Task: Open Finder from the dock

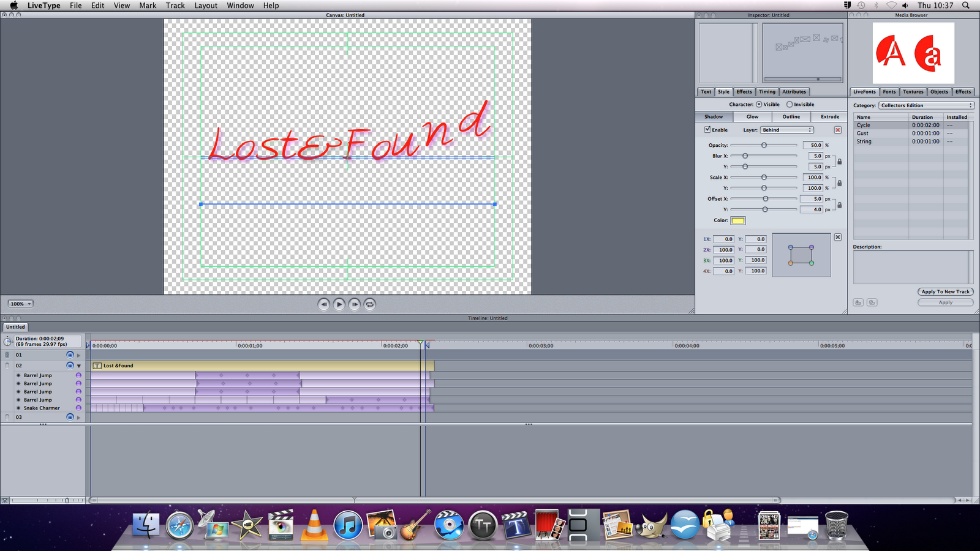Action: (x=146, y=525)
